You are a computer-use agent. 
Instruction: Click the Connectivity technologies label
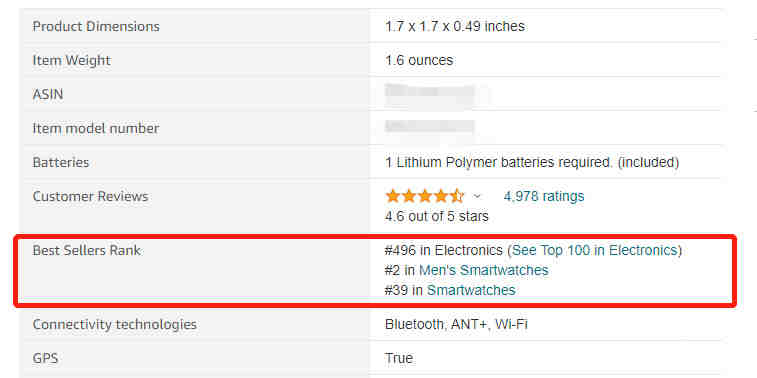114,324
